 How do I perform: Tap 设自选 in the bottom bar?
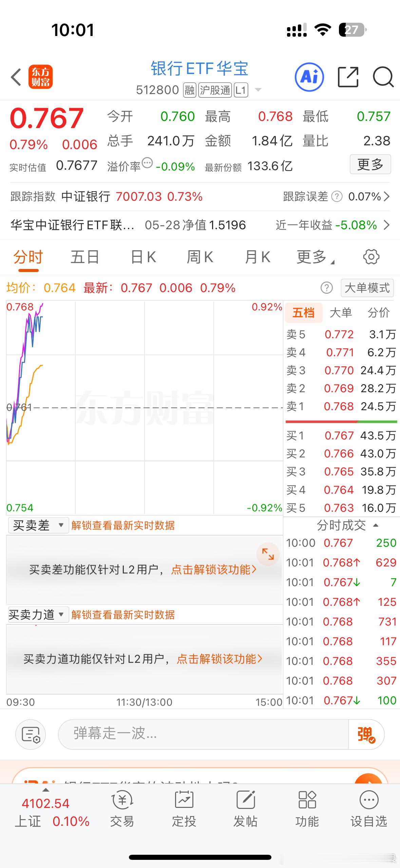(369, 809)
